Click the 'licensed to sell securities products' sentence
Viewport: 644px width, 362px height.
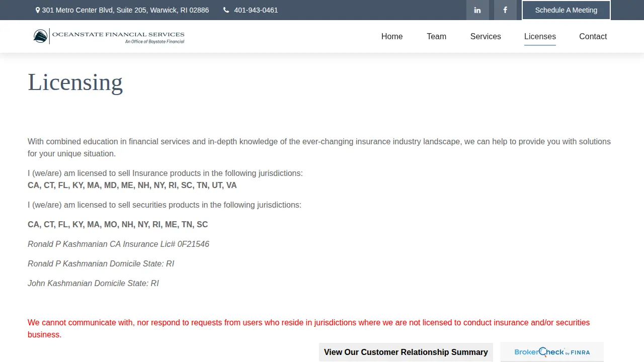point(165,205)
